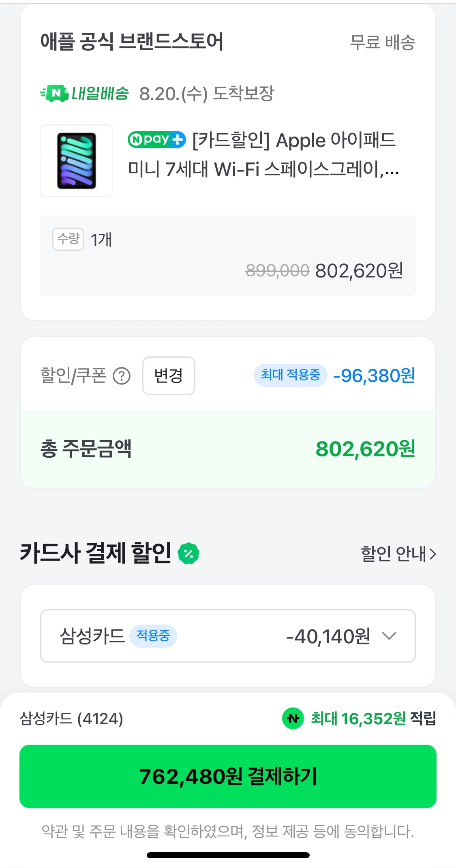Image resolution: width=456 pixels, height=868 pixels.
Task: Tap the Npay plus badge icon
Action: tap(156, 140)
